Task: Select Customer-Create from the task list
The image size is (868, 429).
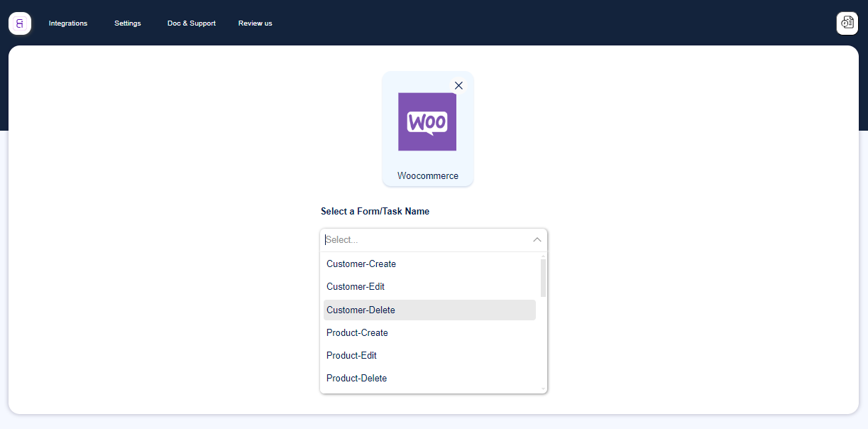Action: (361, 264)
